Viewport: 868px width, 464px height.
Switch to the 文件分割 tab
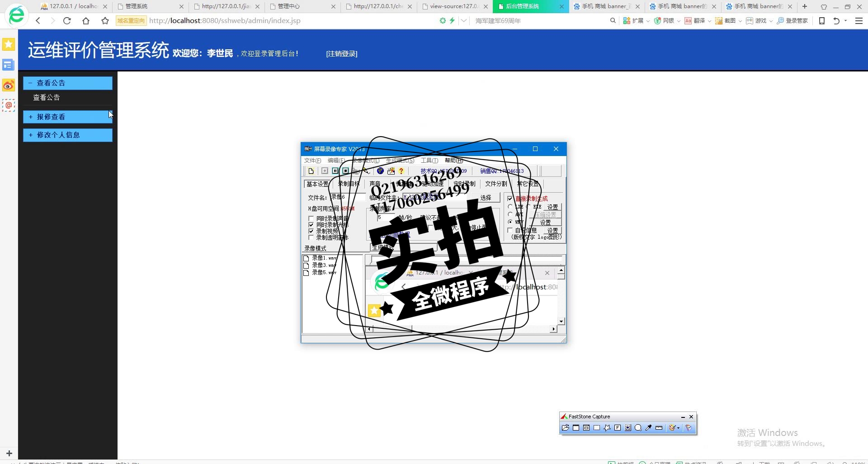[496, 184]
